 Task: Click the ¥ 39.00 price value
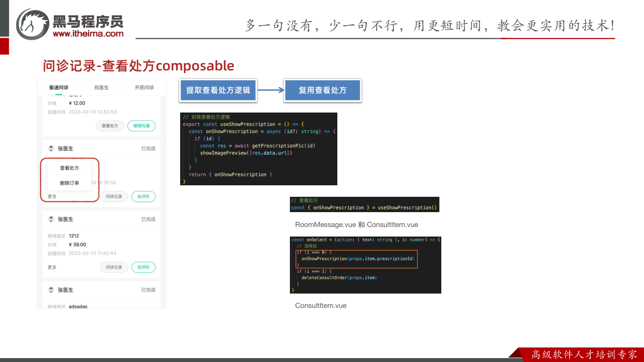pos(78,245)
